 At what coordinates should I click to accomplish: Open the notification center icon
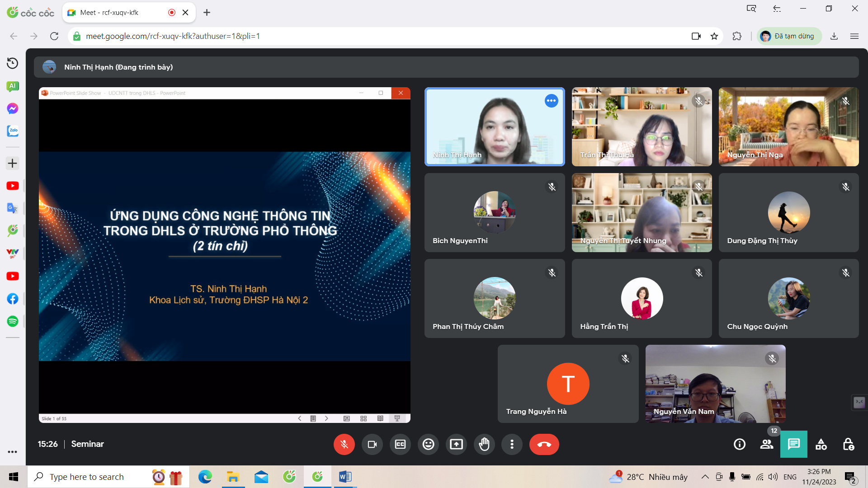(850, 478)
